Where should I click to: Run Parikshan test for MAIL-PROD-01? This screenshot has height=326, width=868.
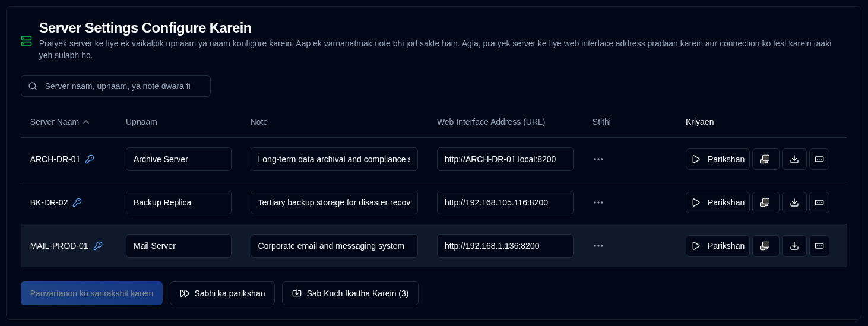click(718, 246)
